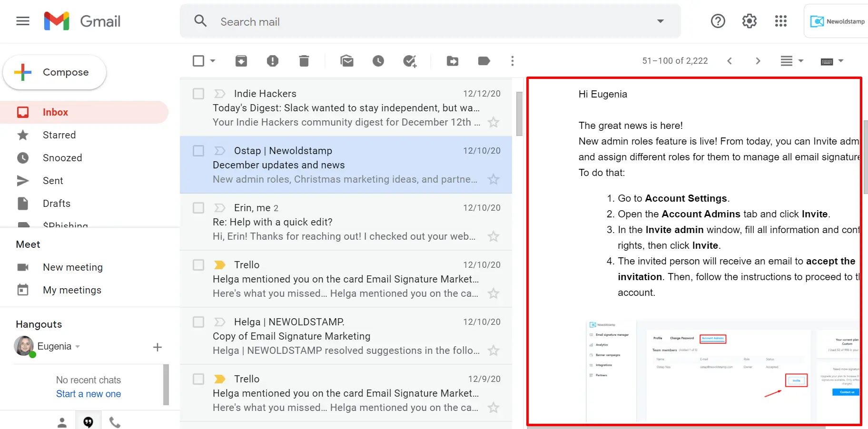Open the More three-dot menu
The image size is (868, 429).
[x=513, y=61]
